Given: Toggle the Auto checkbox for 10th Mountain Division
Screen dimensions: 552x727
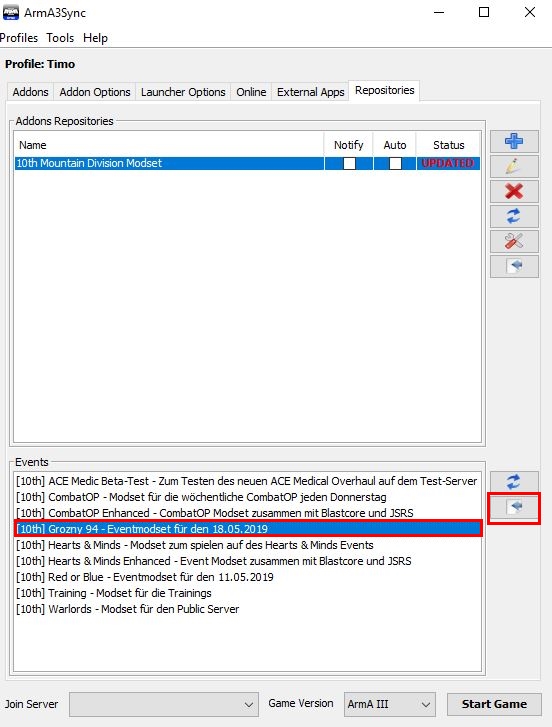Looking at the screenshot, I should point(395,163).
